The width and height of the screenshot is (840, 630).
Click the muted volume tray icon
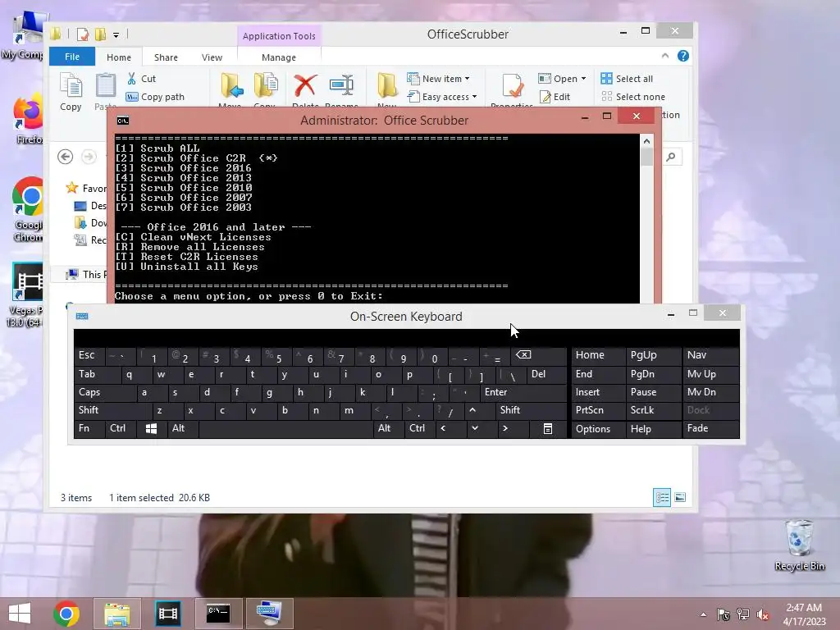762,614
